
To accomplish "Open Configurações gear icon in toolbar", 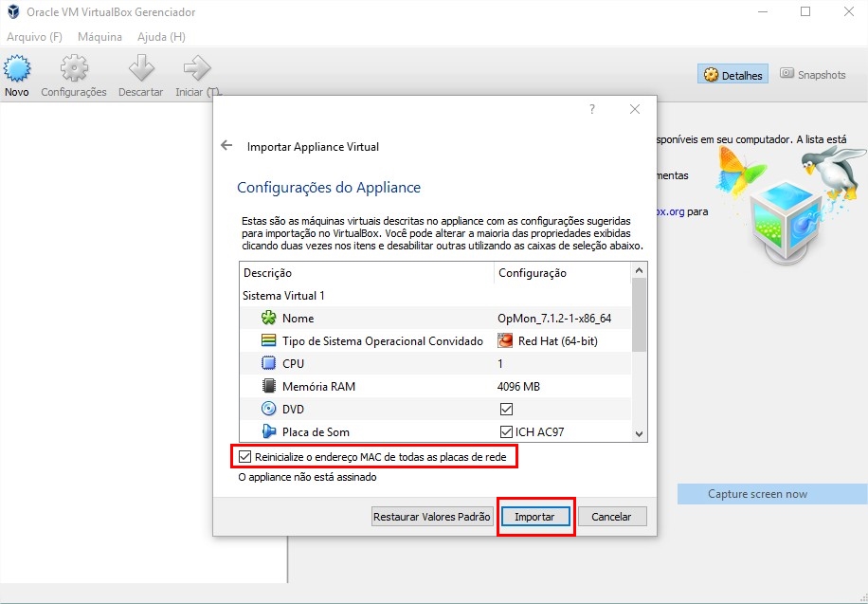I will click(74, 70).
